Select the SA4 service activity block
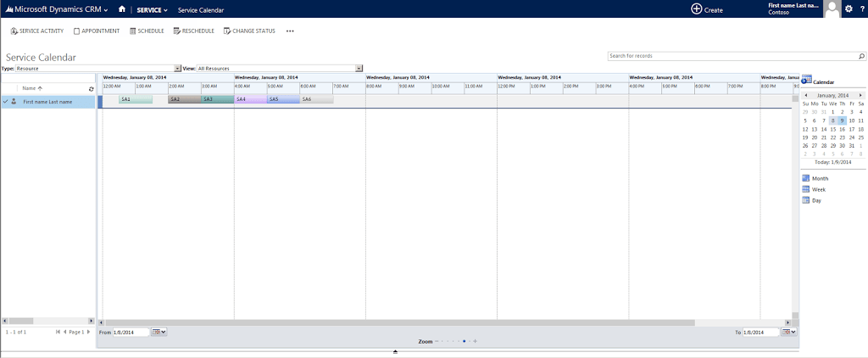Viewport: 868px width, 358px height. point(250,99)
